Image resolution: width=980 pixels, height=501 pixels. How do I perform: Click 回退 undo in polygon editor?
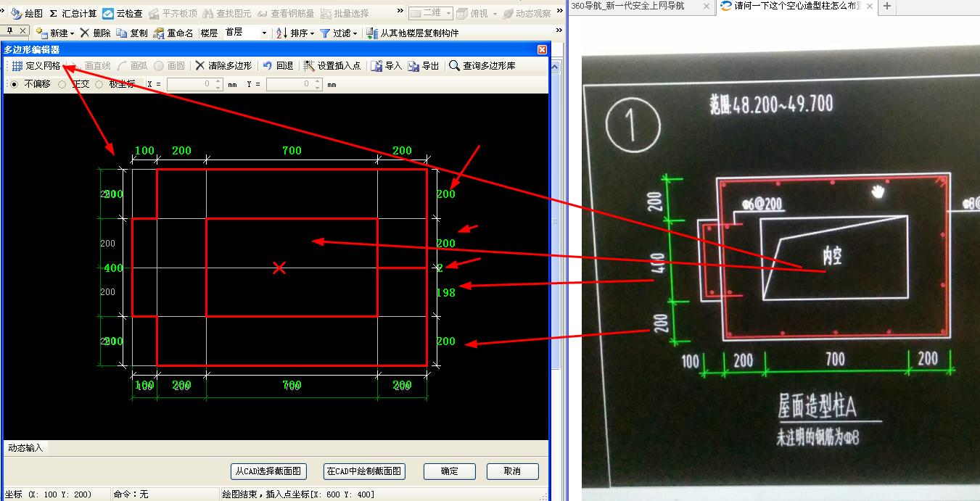pyautogui.click(x=278, y=65)
